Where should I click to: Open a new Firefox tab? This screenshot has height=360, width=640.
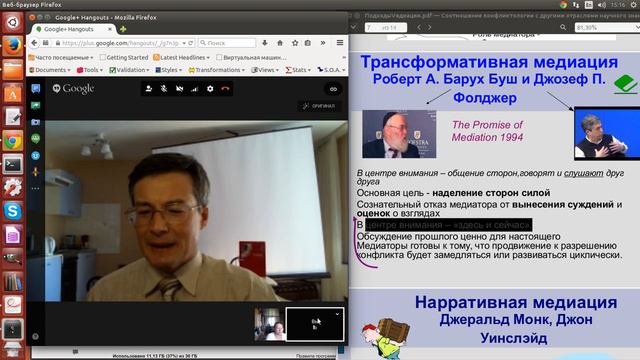(122, 29)
